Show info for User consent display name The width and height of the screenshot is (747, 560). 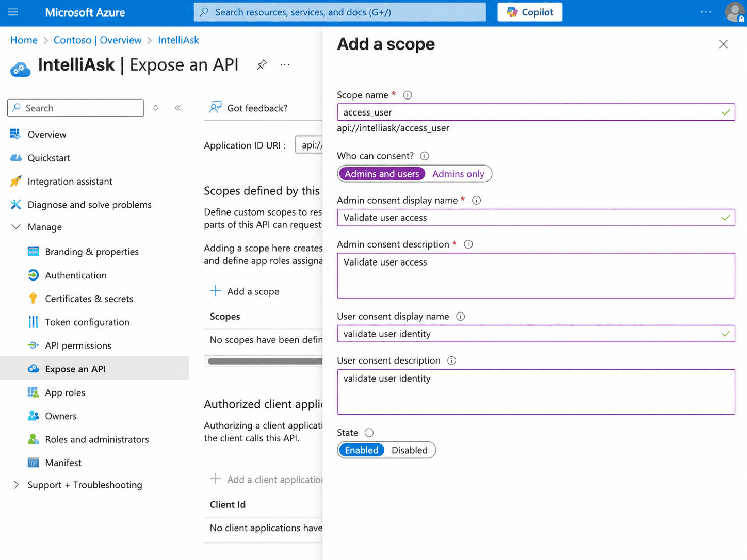tap(461, 317)
